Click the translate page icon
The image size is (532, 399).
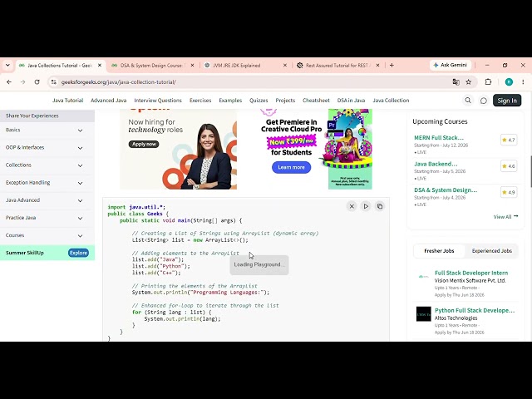[x=456, y=82]
